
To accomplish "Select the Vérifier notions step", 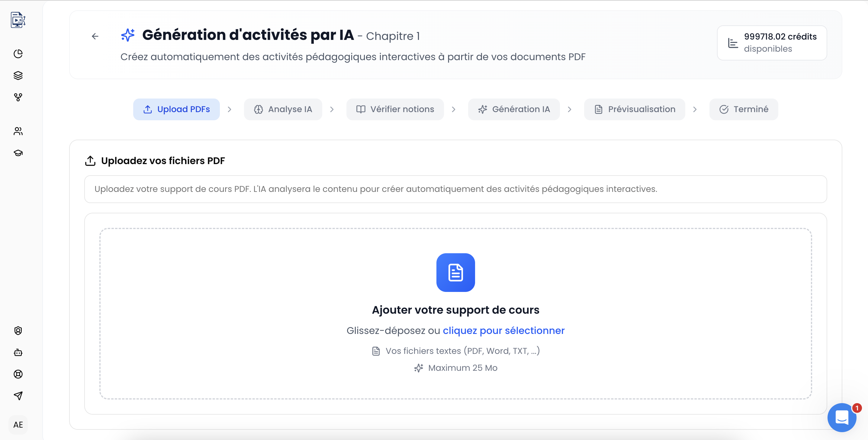I will tap(395, 109).
